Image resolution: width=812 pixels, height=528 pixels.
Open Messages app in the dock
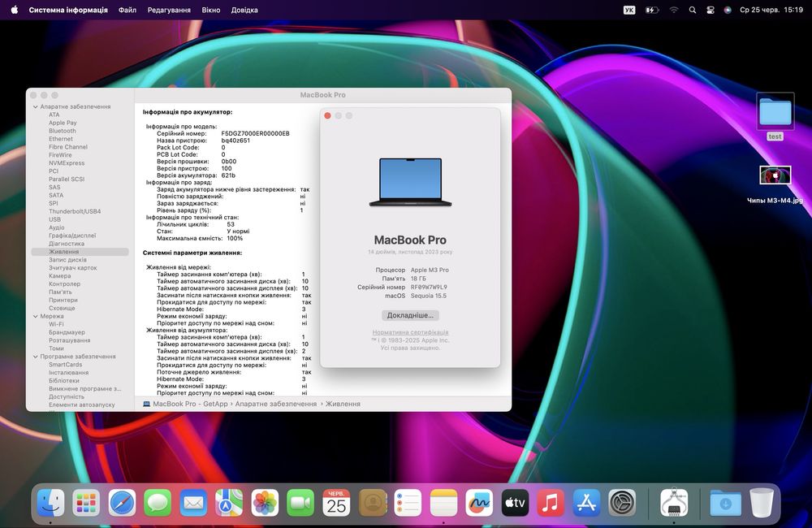tap(158, 502)
